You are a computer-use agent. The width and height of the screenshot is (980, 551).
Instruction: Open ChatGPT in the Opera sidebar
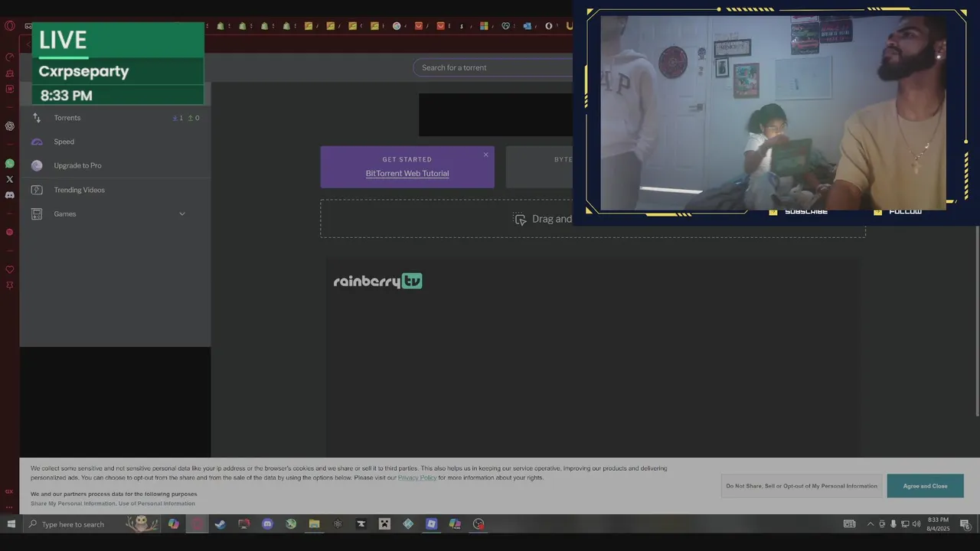tap(9, 126)
